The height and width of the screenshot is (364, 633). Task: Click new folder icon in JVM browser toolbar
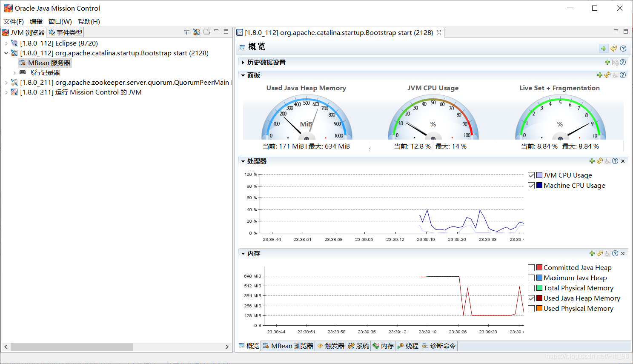(207, 32)
